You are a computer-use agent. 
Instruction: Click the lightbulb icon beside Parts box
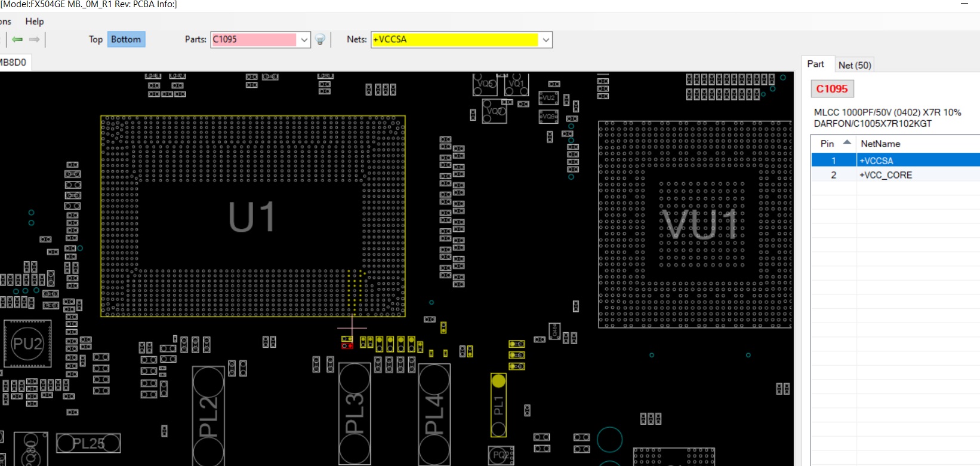pyautogui.click(x=320, y=39)
